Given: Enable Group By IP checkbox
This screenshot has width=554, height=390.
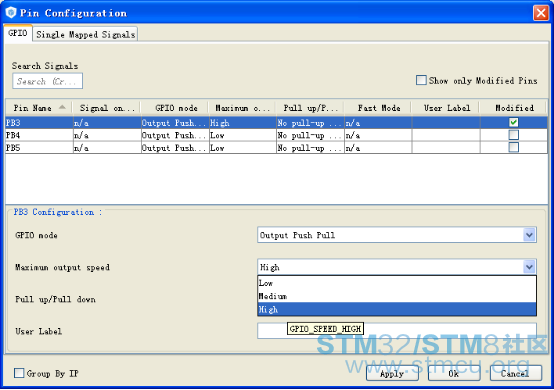Looking at the screenshot, I should [19, 373].
